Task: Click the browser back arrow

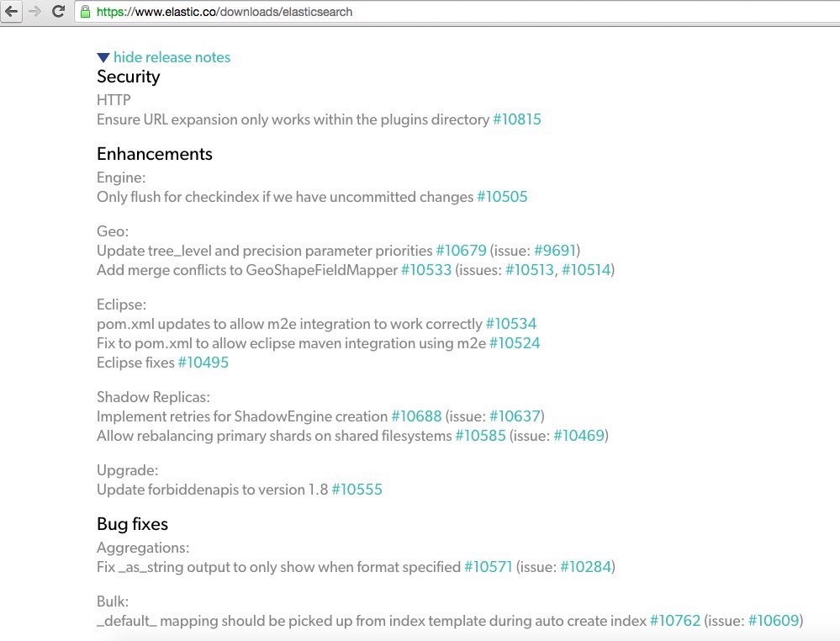Action: click(x=11, y=11)
